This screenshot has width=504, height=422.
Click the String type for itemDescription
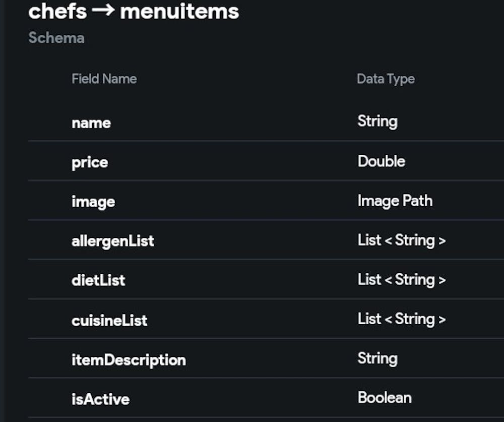coord(377,358)
